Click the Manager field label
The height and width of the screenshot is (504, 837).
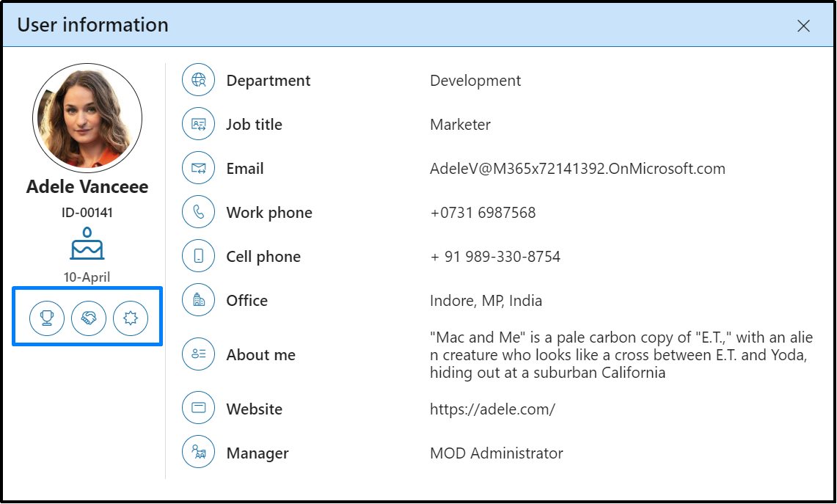(257, 453)
